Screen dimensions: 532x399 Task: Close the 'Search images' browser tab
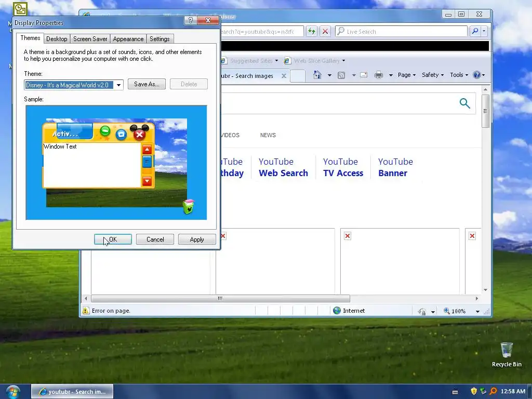point(284,76)
